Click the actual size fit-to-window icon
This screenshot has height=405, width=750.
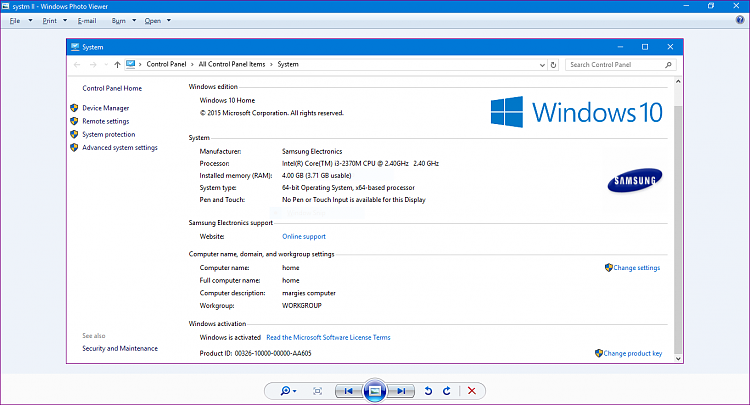317,391
